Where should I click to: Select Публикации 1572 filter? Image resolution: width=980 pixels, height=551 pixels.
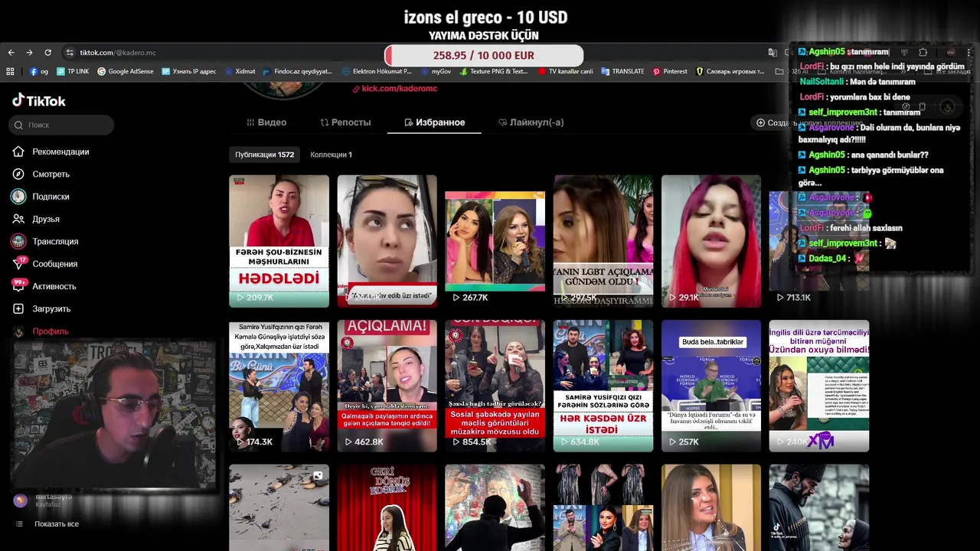(264, 155)
